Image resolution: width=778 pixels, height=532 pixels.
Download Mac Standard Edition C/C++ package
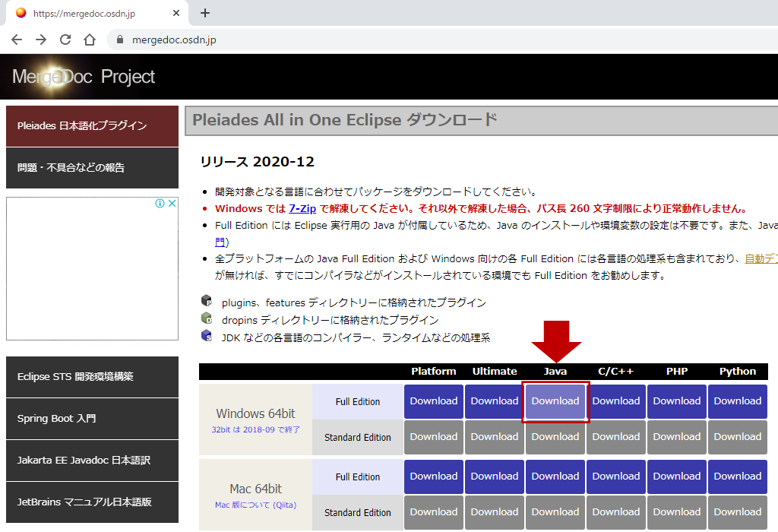(616, 512)
